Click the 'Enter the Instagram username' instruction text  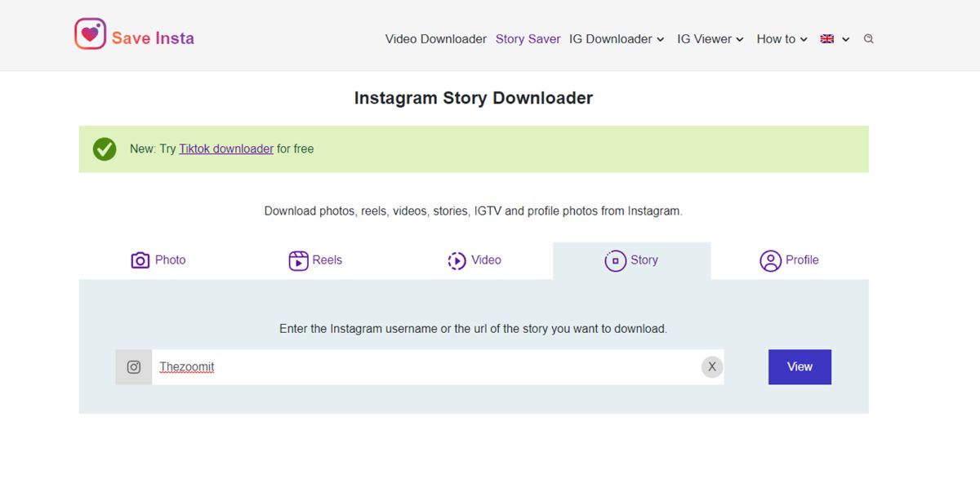coord(474,329)
